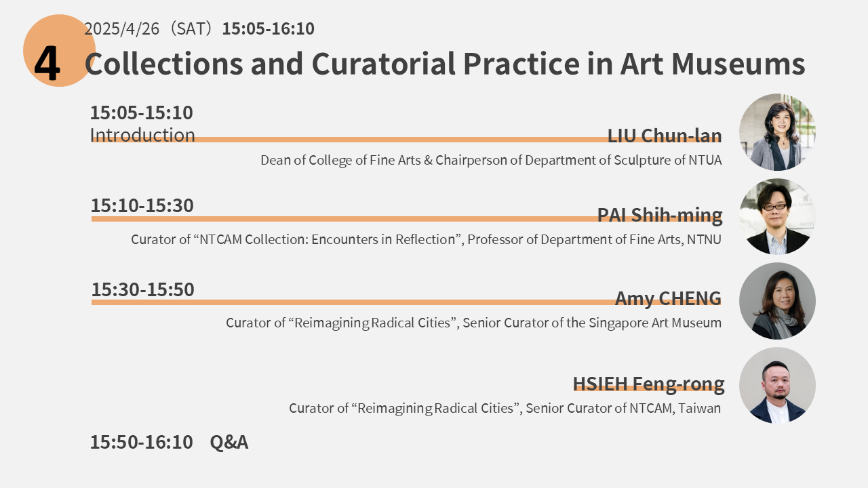Click the 15:30-15:50 time slot
The height and width of the screenshot is (488, 868).
tap(143, 289)
